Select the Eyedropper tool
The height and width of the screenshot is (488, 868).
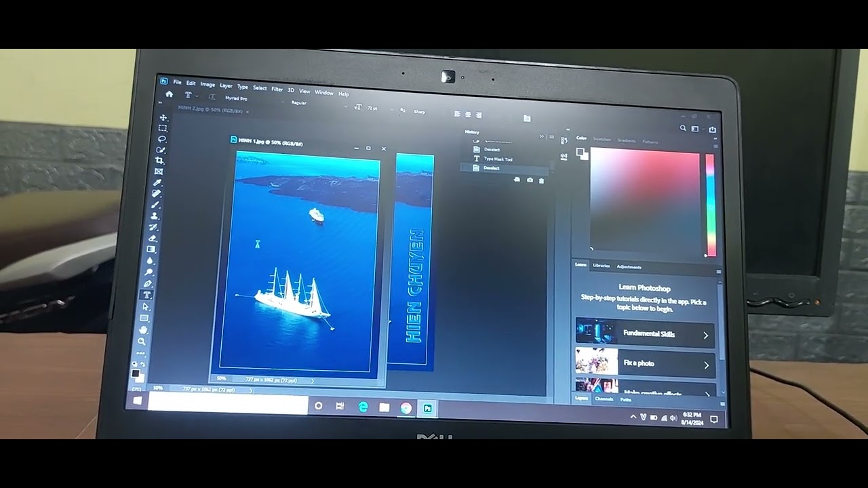[x=158, y=183]
